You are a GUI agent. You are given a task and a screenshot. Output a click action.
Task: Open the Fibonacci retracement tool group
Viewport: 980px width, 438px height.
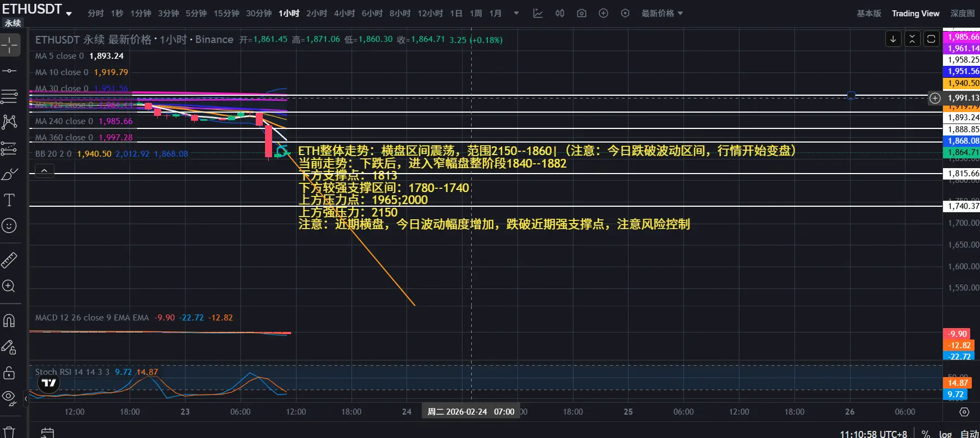point(10,97)
